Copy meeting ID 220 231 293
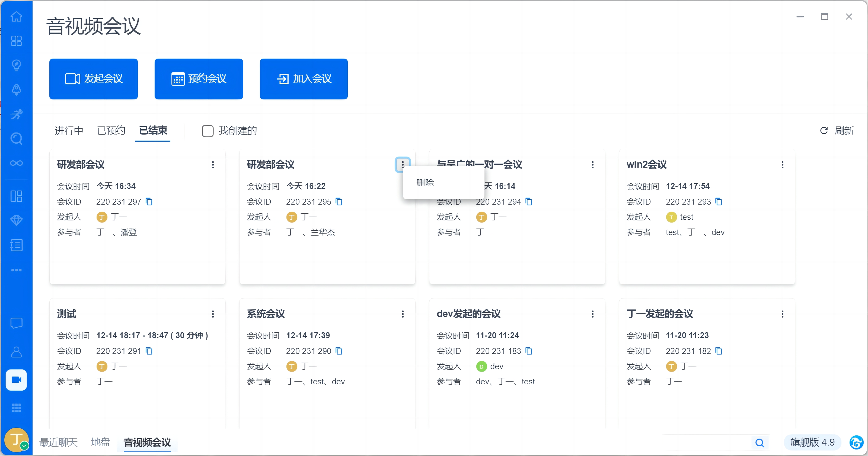This screenshot has height=456, width=868. coord(718,202)
